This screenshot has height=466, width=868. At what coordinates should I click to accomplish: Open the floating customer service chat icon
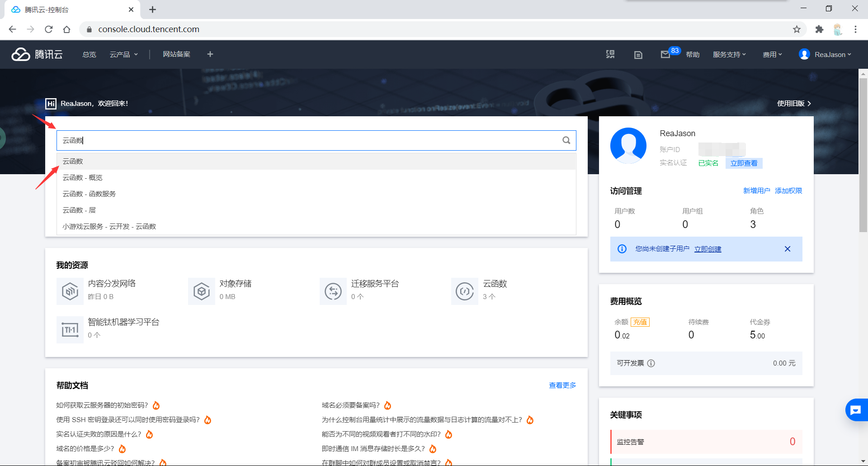(856, 410)
